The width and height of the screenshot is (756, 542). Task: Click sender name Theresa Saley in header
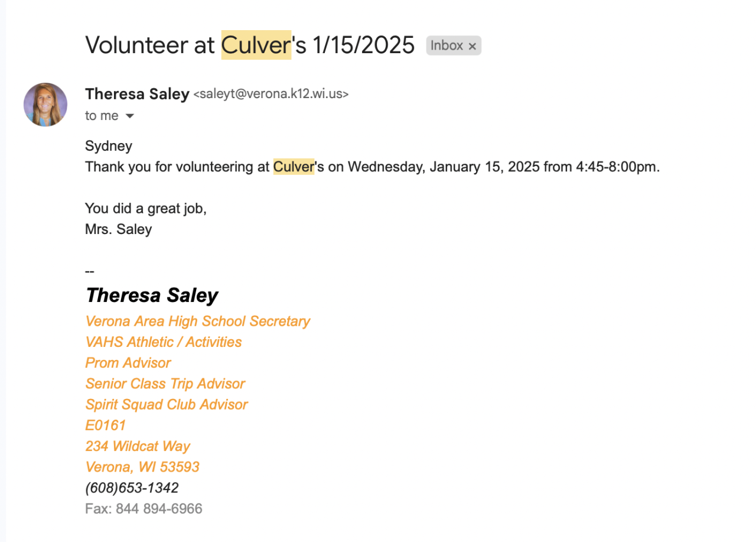[137, 94]
